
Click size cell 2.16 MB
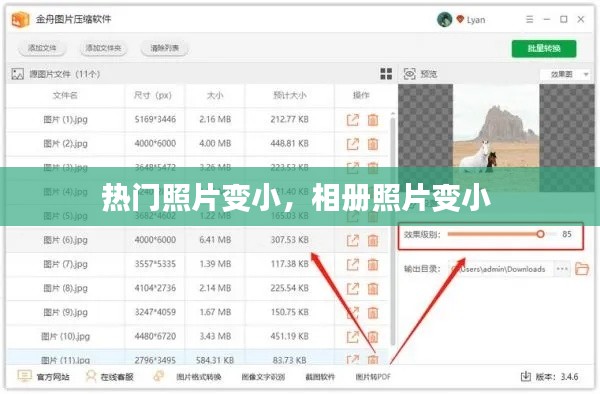(215, 120)
